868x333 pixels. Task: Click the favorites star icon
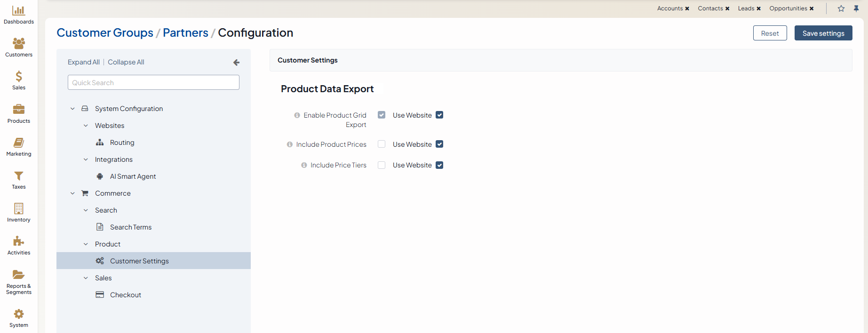point(841,8)
